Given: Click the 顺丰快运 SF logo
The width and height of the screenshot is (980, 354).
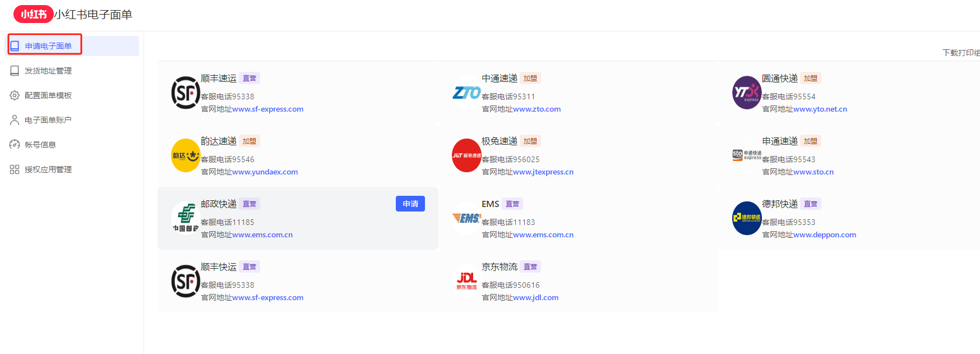Looking at the screenshot, I should pos(186,281).
